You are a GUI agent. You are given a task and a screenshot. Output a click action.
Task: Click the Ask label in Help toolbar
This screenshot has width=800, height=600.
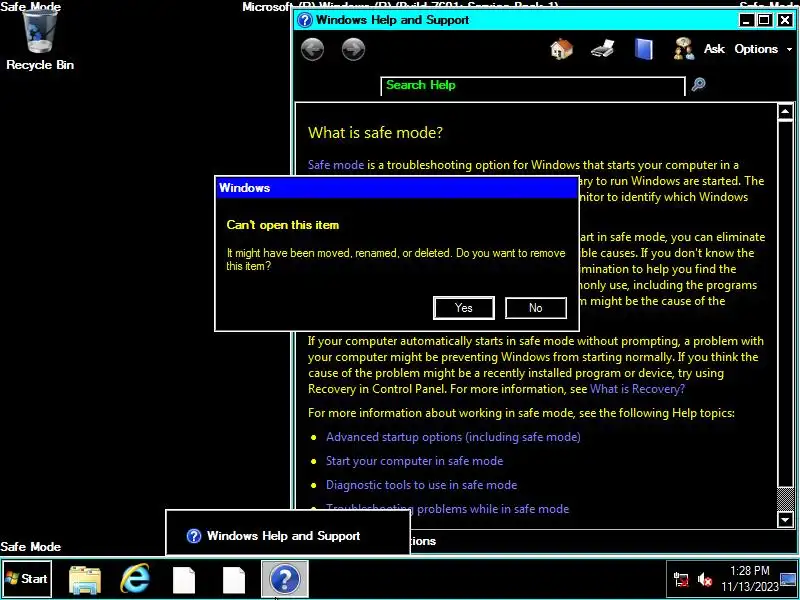click(x=714, y=49)
